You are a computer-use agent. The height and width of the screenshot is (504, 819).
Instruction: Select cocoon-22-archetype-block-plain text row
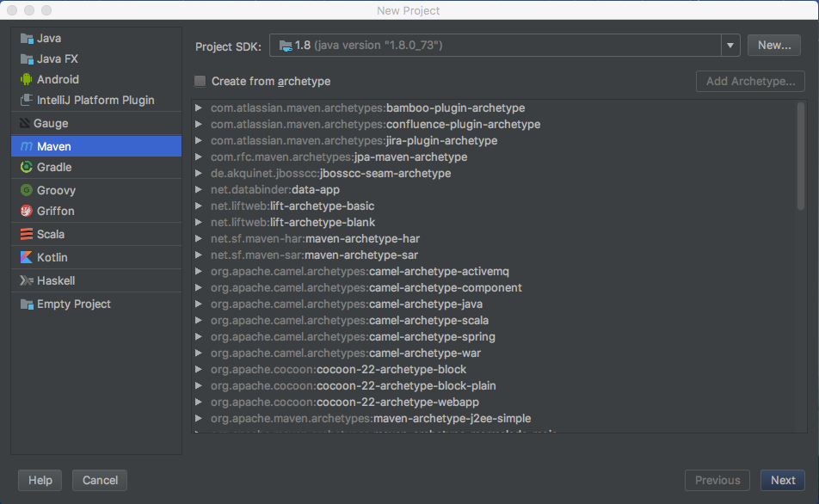pyautogui.click(x=353, y=385)
